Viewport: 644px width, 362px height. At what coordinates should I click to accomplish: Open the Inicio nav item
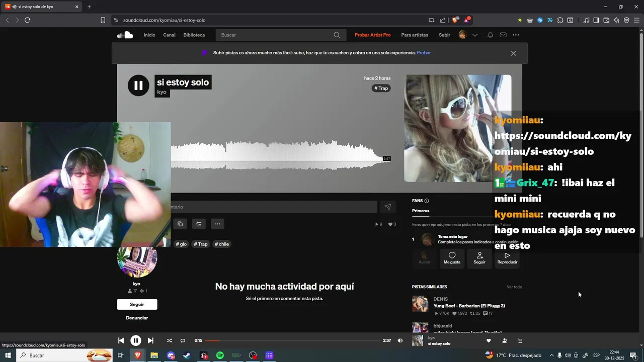149,35
